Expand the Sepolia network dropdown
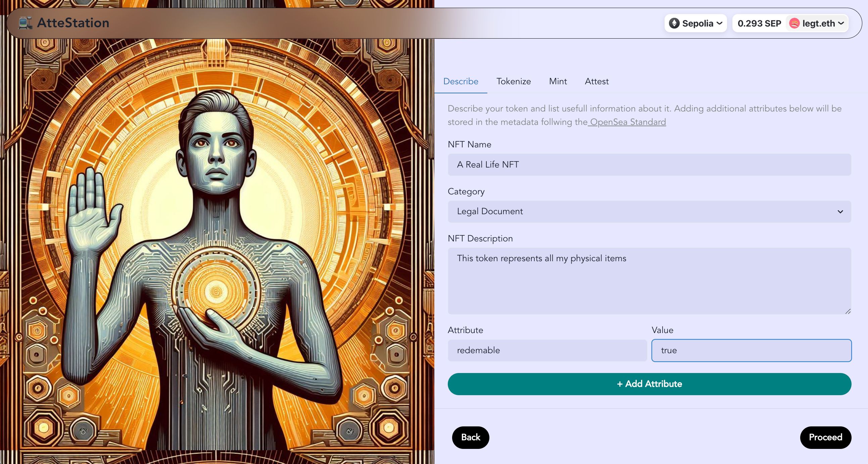The width and height of the screenshot is (868, 464). coord(696,23)
